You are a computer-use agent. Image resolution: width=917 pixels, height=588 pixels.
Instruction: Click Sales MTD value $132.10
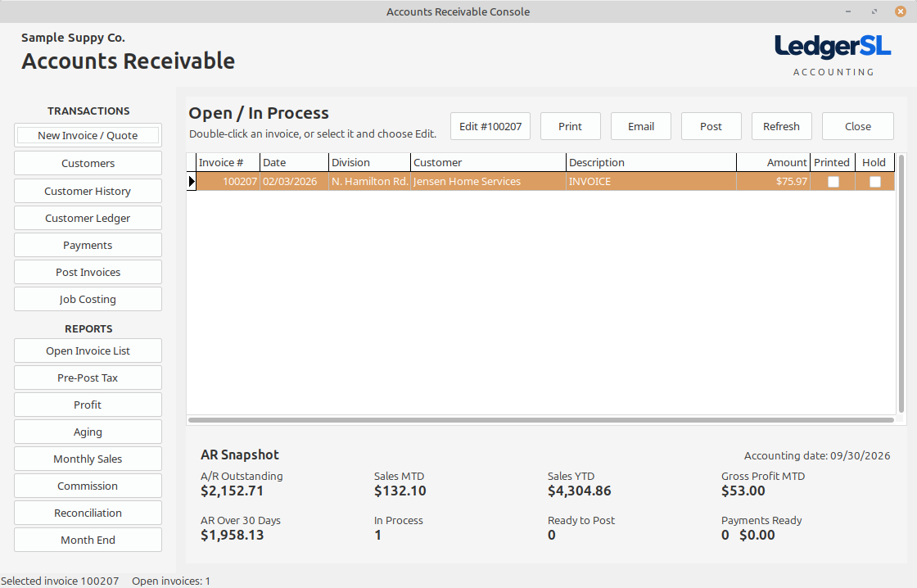400,491
